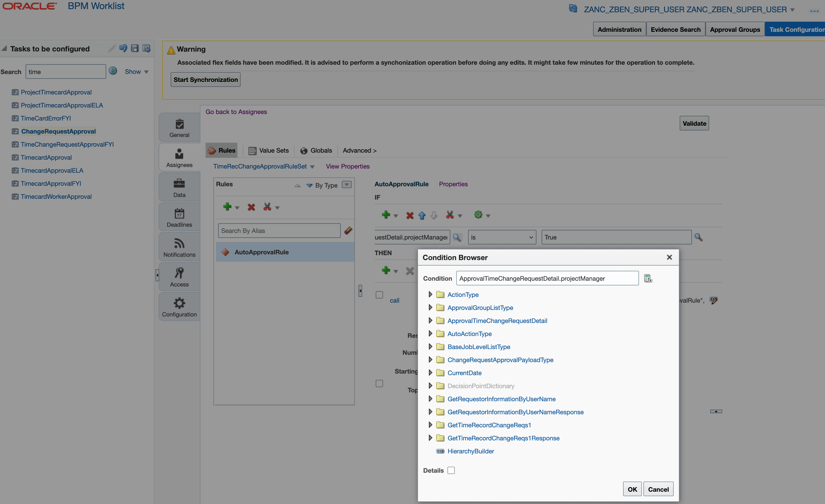Click the Start Synchronization button
Image resolution: width=825 pixels, height=504 pixels.
point(205,79)
